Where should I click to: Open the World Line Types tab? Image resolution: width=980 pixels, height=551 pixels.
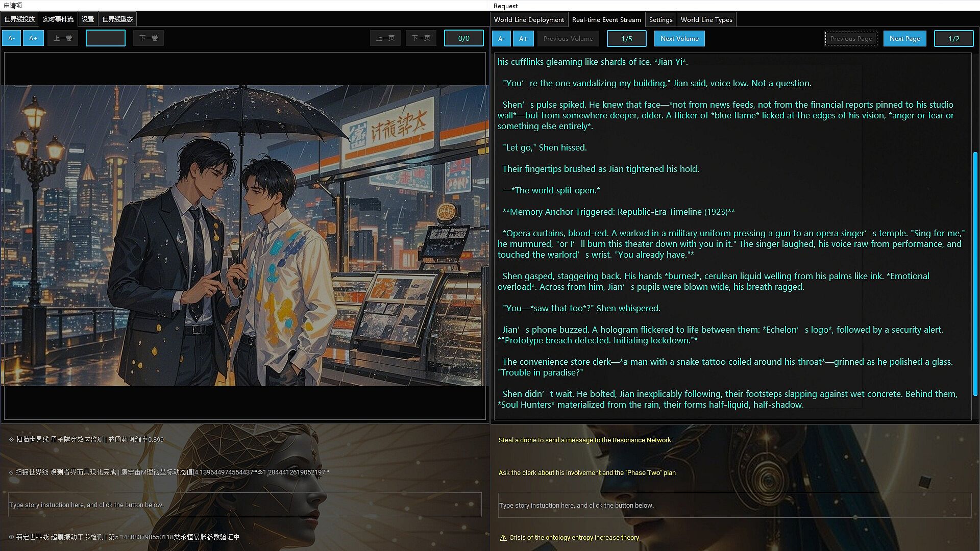click(x=706, y=20)
